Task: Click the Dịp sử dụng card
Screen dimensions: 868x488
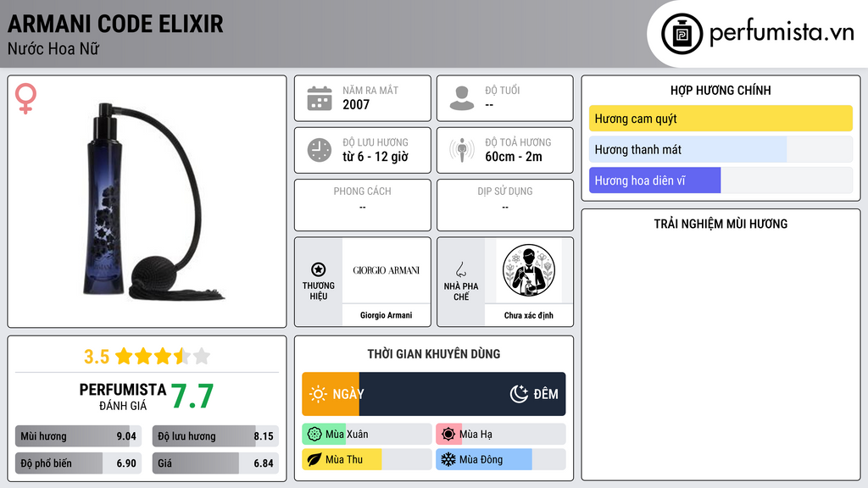Action: (x=505, y=205)
